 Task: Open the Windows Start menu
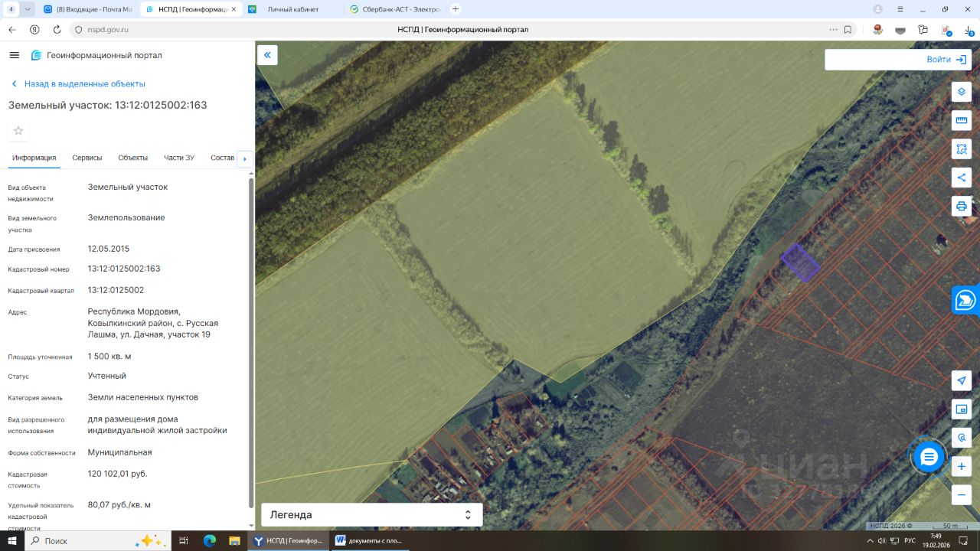click(12, 540)
